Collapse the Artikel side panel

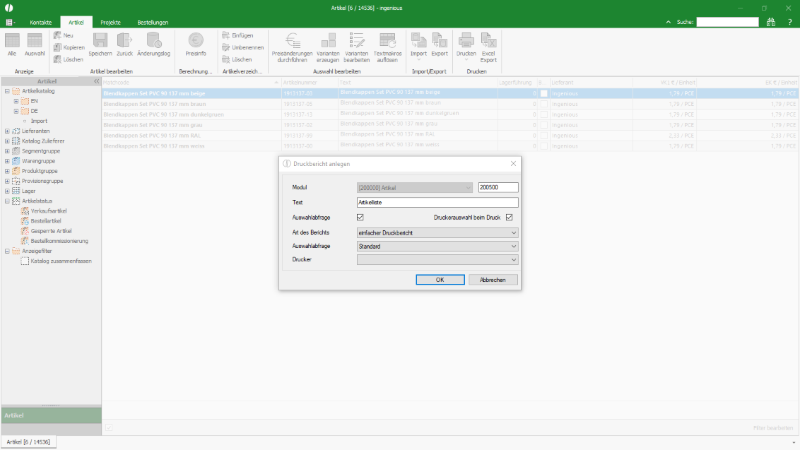[96, 81]
